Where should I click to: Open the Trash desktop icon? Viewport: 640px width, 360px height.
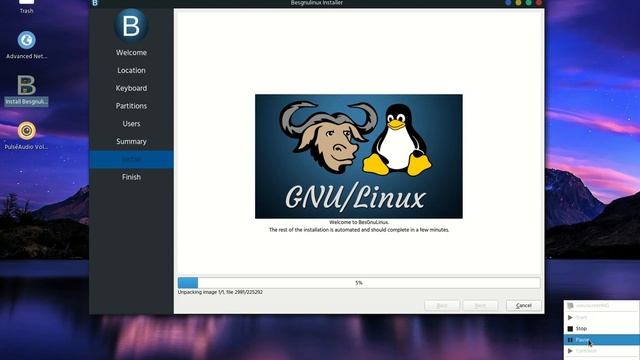pyautogui.click(x=27, y=6)
